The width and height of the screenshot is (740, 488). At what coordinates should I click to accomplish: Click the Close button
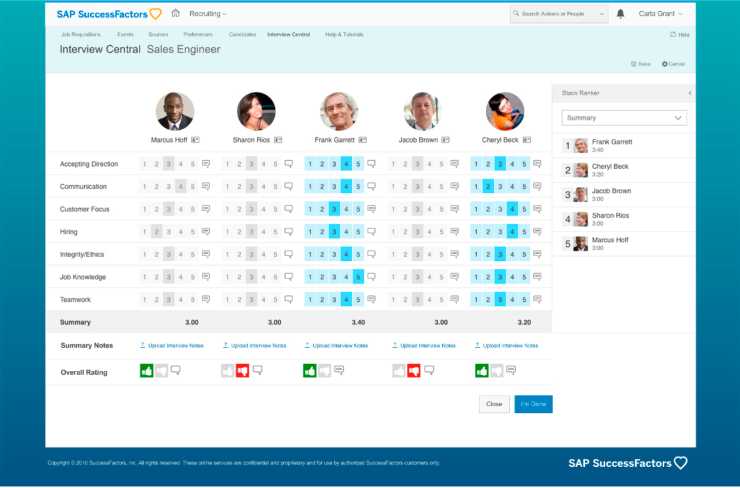494,404
